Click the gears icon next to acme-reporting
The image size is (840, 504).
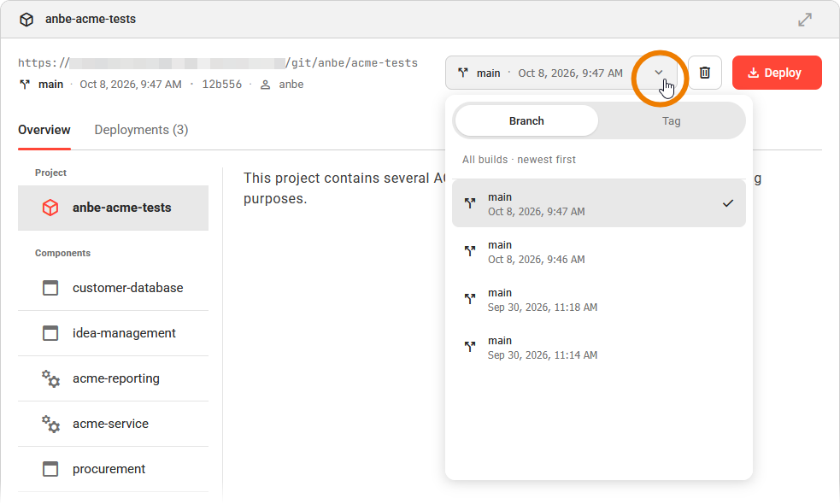[x=50, y=378]
